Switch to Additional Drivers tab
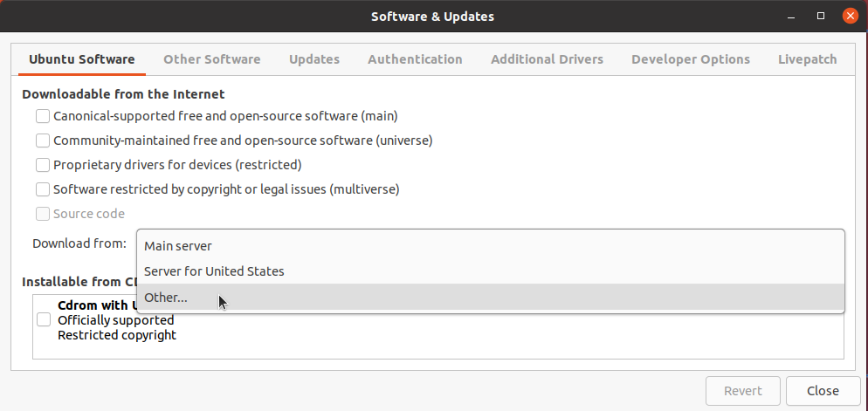868x411 pixels. coord(547,59)
